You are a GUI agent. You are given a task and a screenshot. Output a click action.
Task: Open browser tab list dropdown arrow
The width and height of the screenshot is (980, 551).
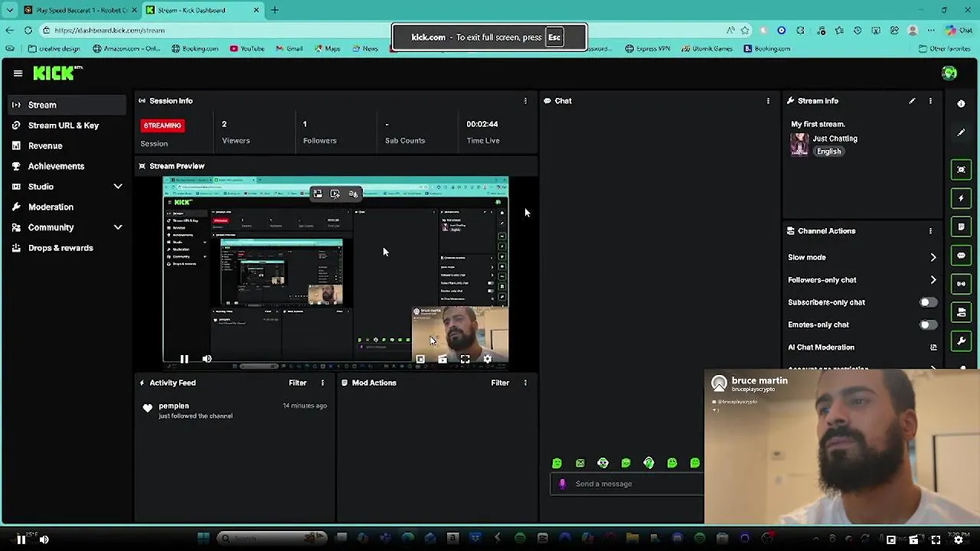[x=9, y=10]
